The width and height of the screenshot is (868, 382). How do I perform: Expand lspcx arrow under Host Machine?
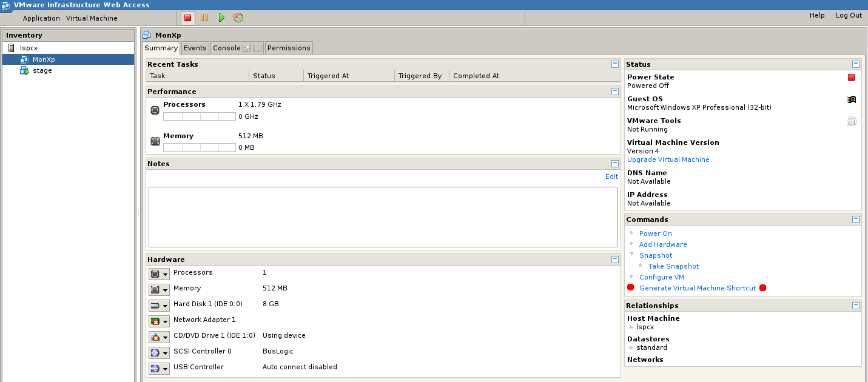[x=631, y=327]
